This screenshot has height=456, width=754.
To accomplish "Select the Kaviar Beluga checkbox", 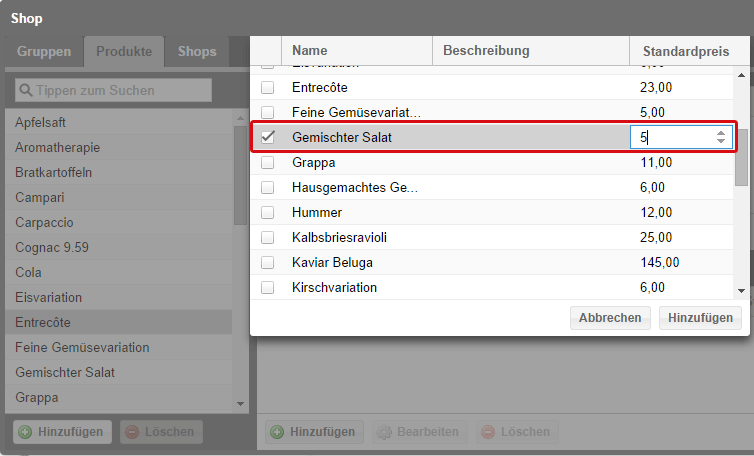I will coord(267,262).
